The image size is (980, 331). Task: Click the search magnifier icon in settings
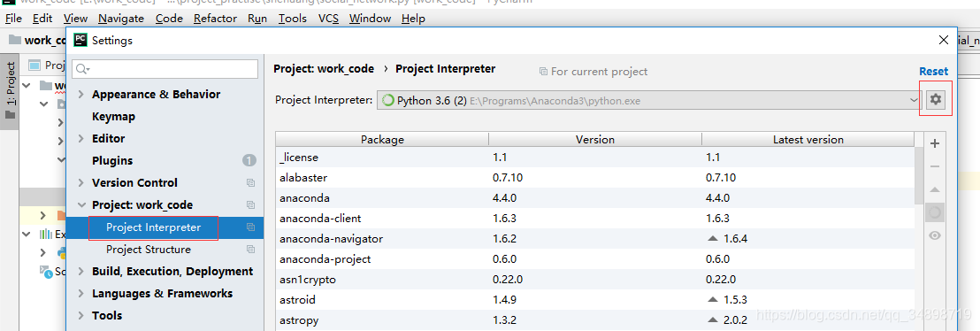(x=83, y=69)
